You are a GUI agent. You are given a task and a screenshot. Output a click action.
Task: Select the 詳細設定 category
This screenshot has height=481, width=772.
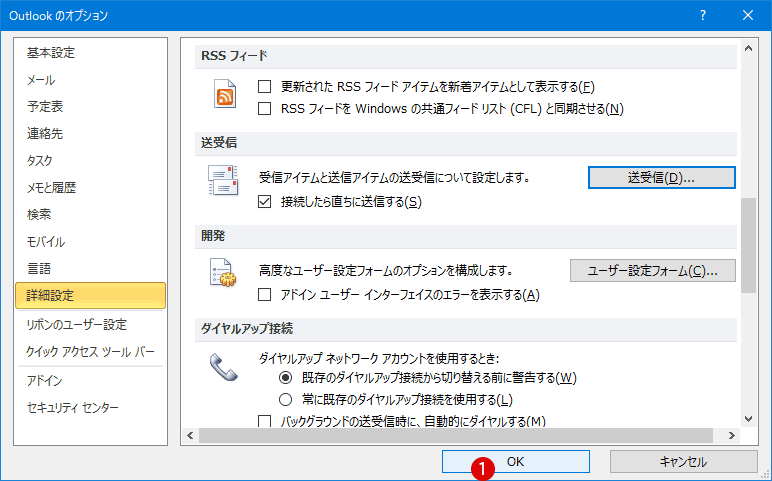coord(91,295)
